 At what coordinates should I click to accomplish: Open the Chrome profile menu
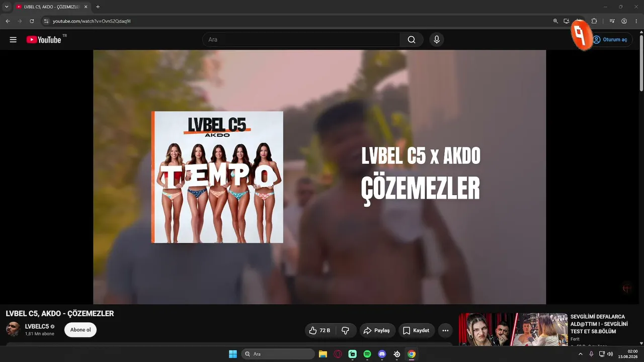624,21
